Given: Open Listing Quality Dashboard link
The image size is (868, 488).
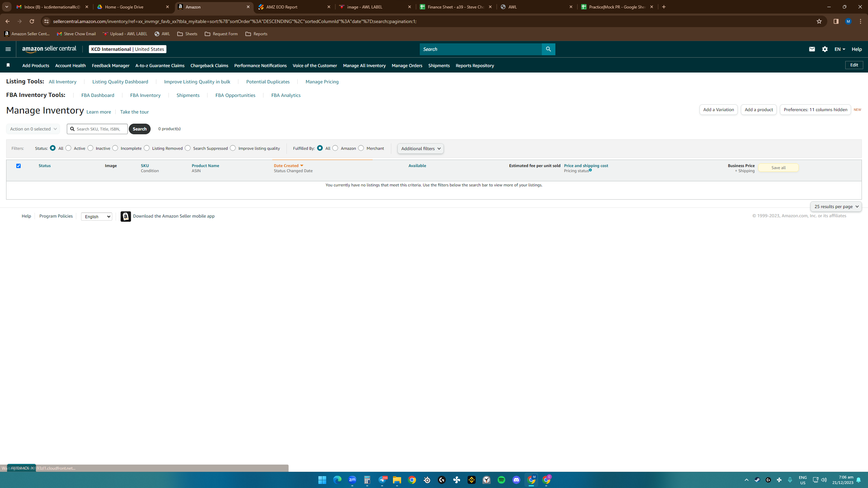Looking at the screenshot, I should coord(120,82).
